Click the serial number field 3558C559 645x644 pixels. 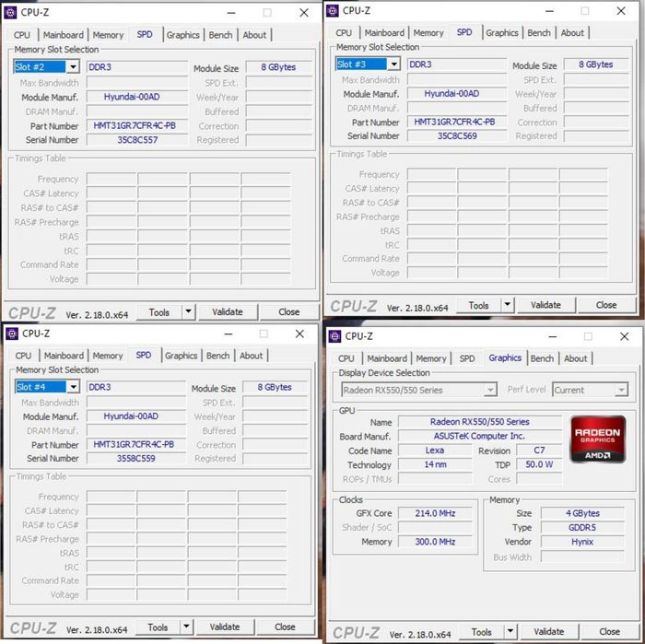(x=136, y=458)
